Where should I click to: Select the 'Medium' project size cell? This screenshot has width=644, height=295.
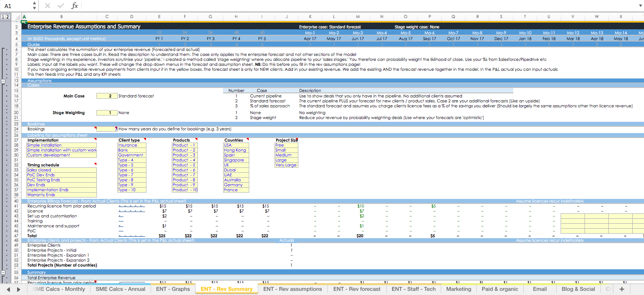click(x=286, y=155)
